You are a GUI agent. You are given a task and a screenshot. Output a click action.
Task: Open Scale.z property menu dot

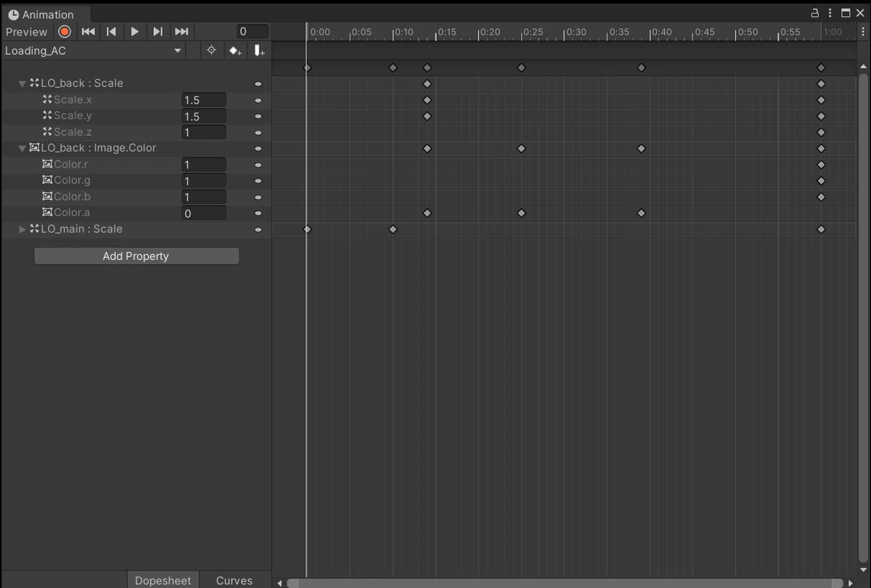coord(258,132)
